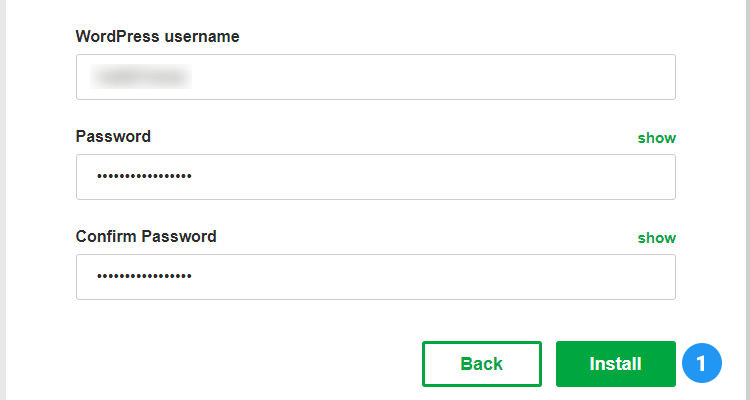Screen dimensions: 750x400
Task: Go back with the Back button
Action: (x=481, y=364)
